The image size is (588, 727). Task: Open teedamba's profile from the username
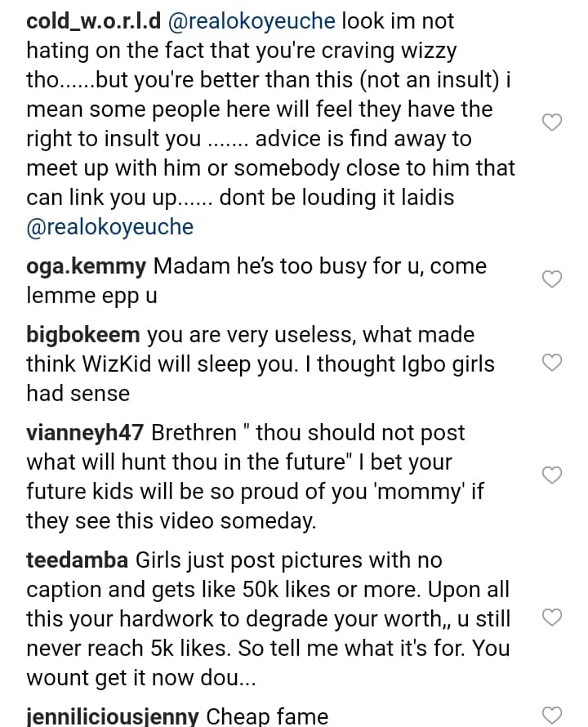point(78,560)
